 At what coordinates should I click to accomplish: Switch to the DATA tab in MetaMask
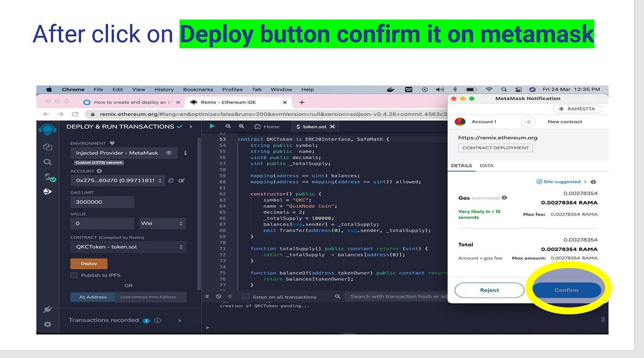(486, 165)
